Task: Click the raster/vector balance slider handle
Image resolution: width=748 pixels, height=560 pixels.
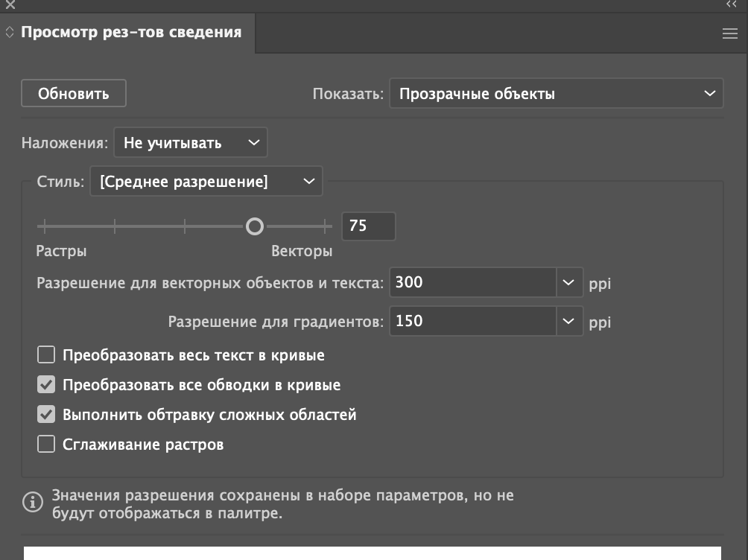Action: (255, 226)
